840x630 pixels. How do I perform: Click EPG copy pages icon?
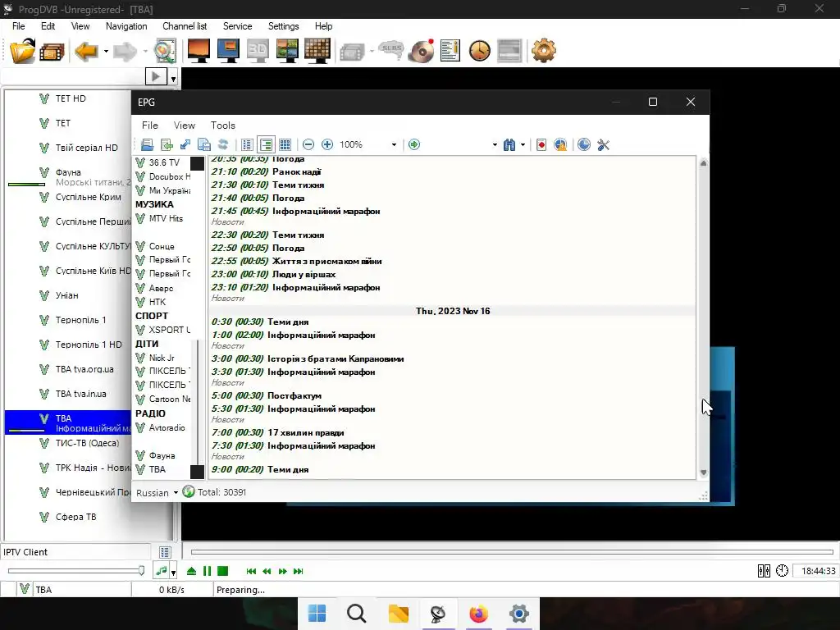click(x=204, y=144)
